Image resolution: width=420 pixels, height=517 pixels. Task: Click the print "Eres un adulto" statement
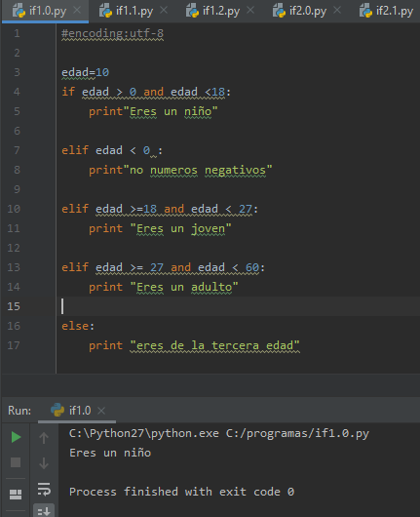click(164, 287)
